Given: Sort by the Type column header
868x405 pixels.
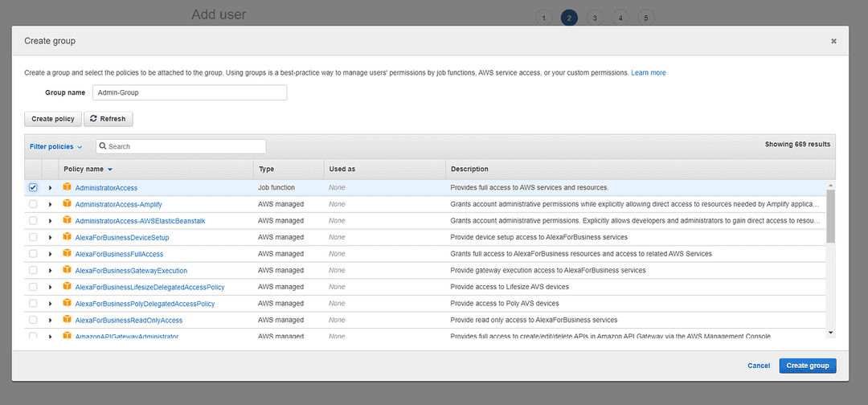Looking at the screenshot, I should pyautogui.click(x=266, y=170).
